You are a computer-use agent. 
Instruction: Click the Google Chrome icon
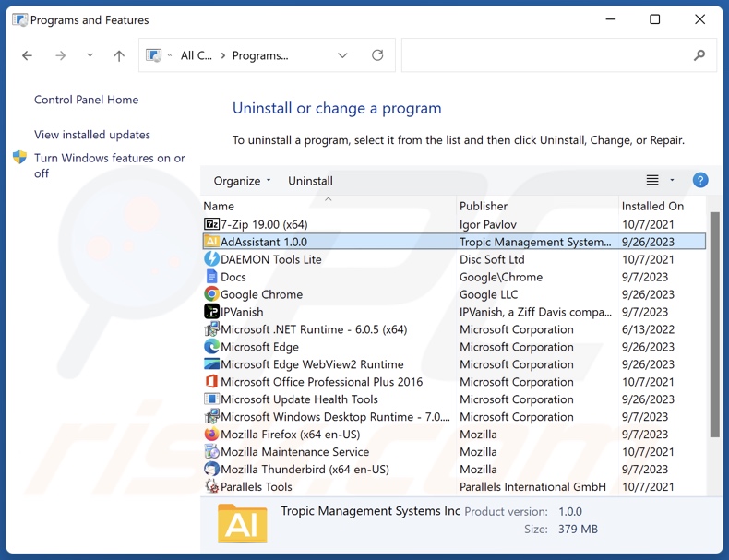coord(211,294)
